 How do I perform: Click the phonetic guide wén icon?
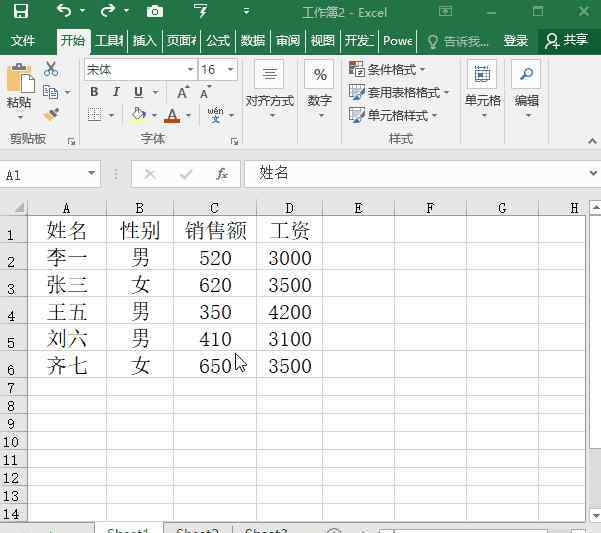215,115
